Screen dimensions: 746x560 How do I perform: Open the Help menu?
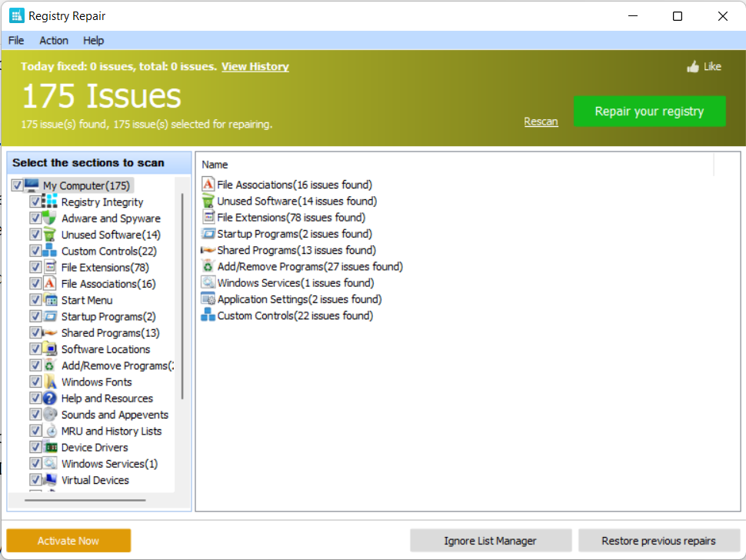[x=93, y=41]
